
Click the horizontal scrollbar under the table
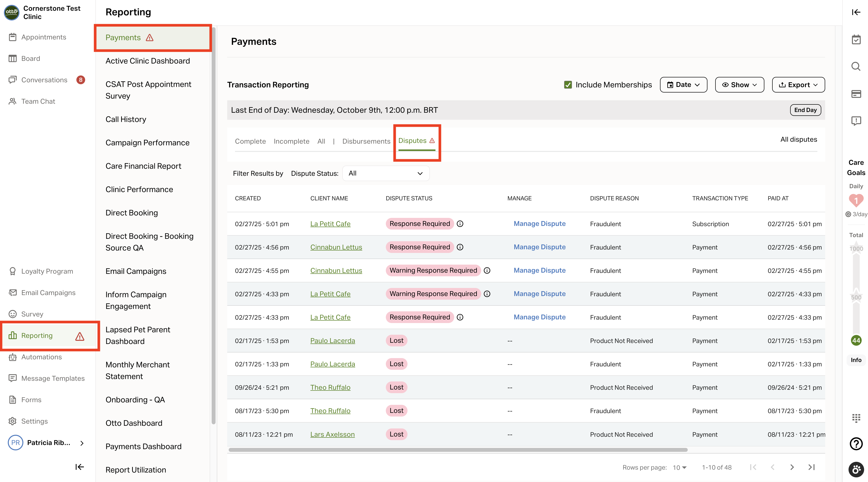(458, 450)
